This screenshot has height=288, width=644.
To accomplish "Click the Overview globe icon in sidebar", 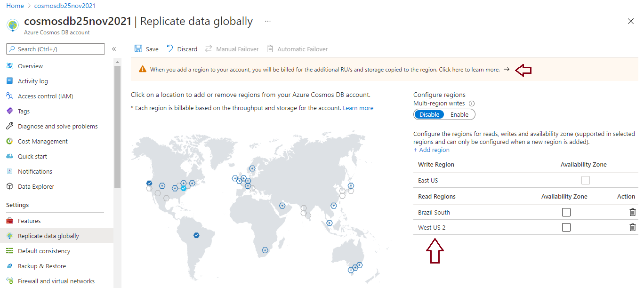I will tap(9, 66).
